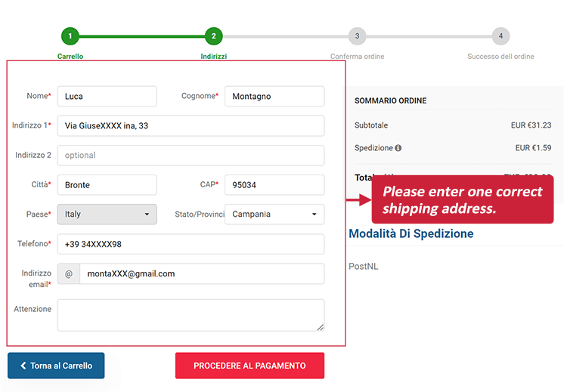Click step 2 Indirizzi circle
This screenshot has height=392, width=567.
click(x=213, y=36)
